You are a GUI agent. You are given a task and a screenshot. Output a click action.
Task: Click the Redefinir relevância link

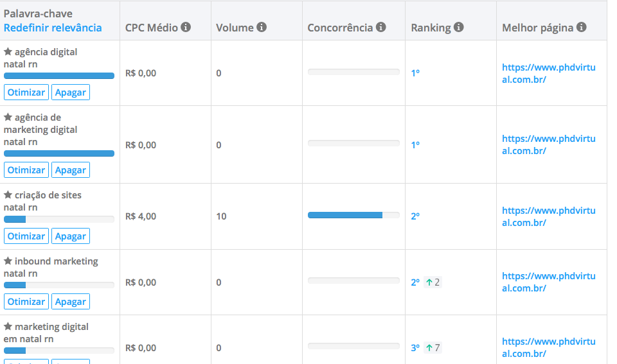(x=53, y=28)
